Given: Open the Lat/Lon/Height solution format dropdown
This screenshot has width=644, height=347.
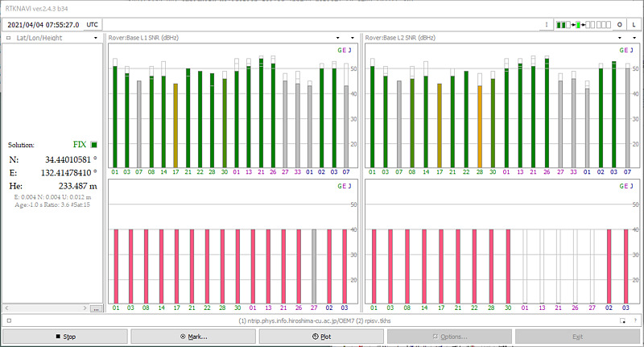Looking at the screenshot, I should pos(96,38).
